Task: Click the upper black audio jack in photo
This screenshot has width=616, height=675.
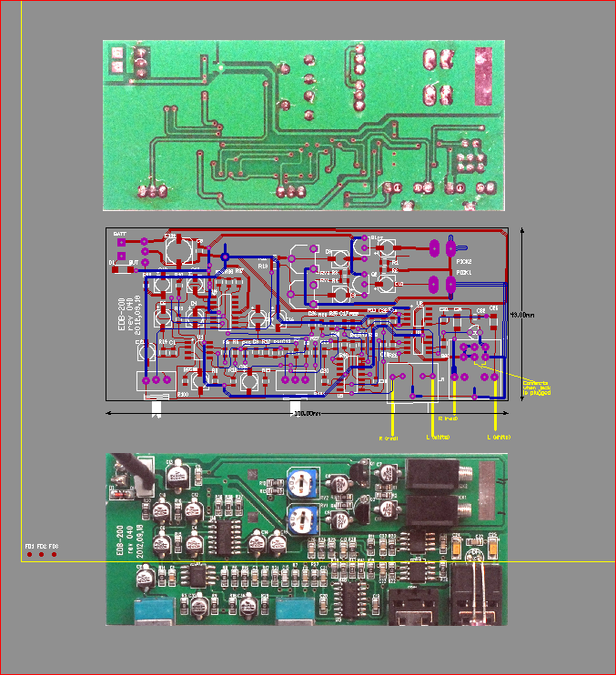Action: [x=435, y=478]
